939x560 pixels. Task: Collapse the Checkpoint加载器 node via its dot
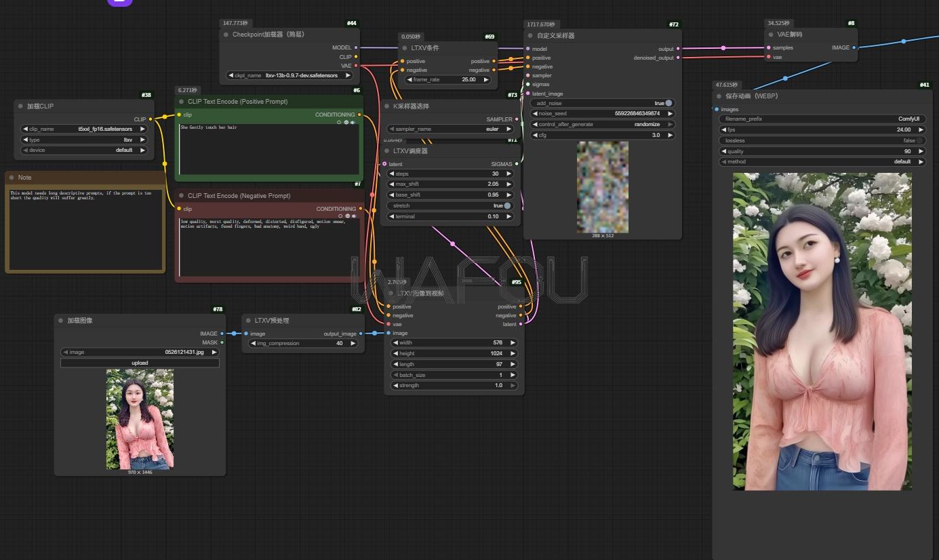[226, 35]
